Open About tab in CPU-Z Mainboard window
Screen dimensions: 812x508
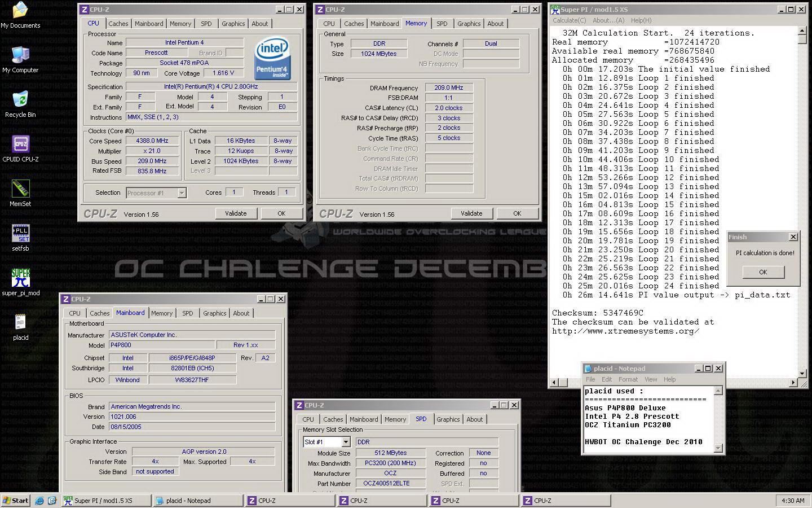point(241,313)
